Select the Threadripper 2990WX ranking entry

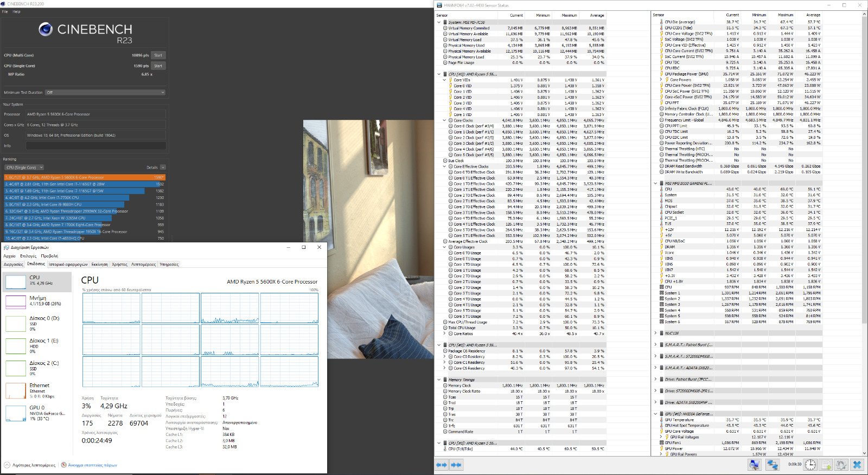tap(85, 211)
